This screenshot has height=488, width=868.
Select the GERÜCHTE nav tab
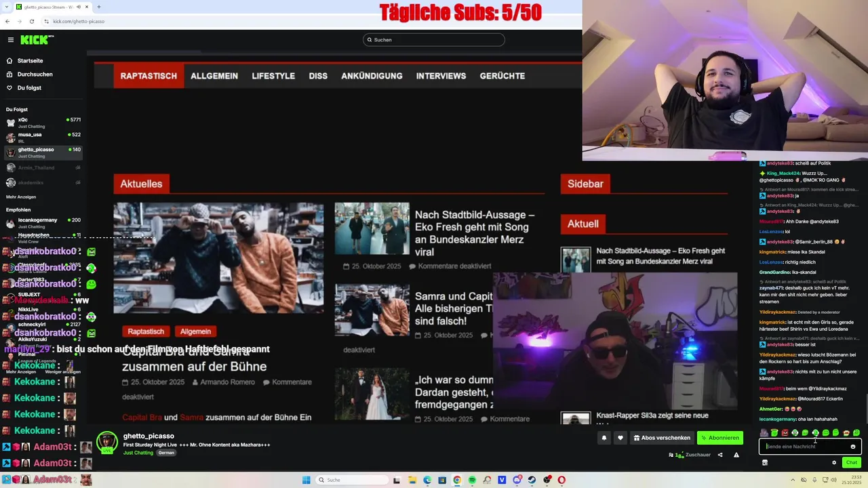[502, 76]
